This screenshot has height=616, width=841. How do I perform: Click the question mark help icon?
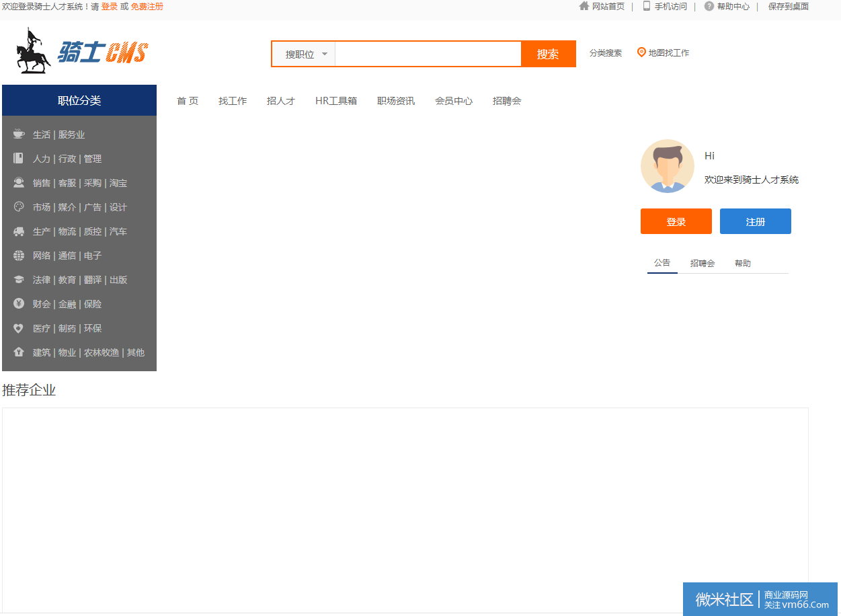709,6
